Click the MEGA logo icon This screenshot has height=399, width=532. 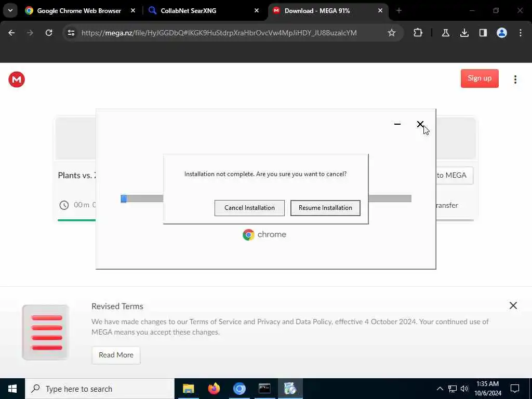(x=17, y=79)
